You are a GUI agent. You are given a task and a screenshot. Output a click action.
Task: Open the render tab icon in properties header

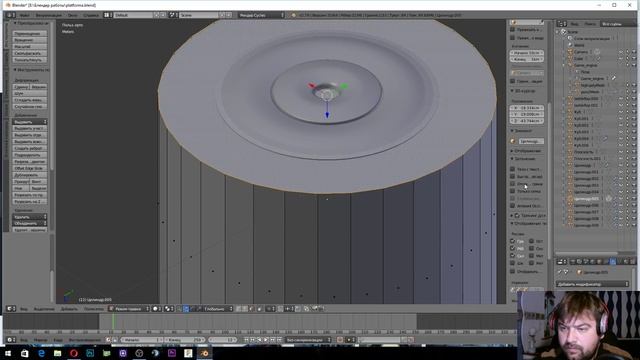(x=573, y=261)
